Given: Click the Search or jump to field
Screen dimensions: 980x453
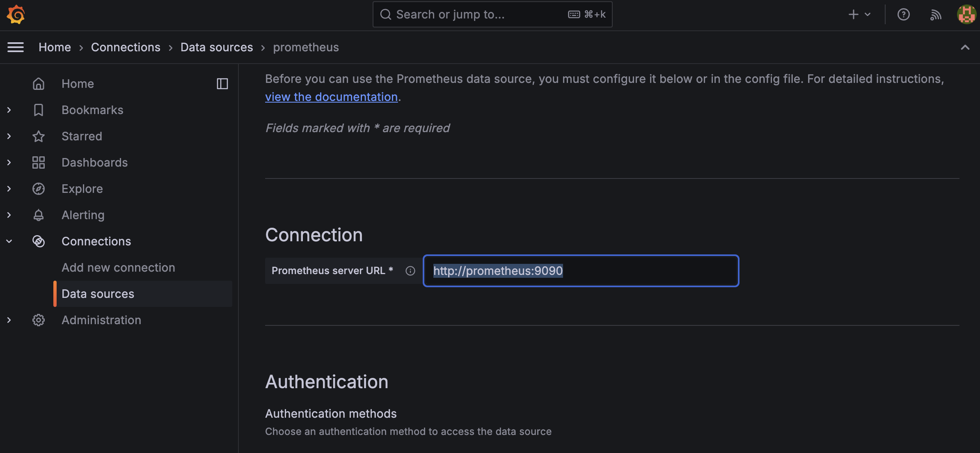Looking at the screenshot, I should pyautogui.click(x=492, y=14).
